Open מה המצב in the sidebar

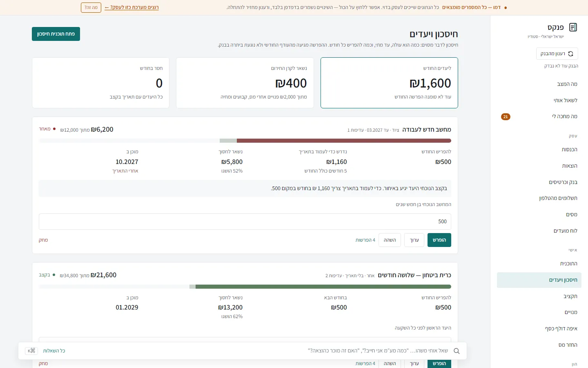[539, 84]
